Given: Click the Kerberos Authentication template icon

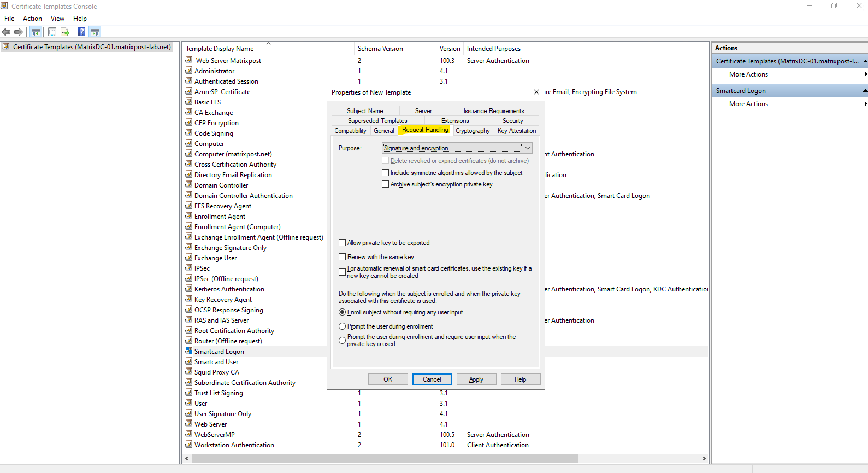Looking at the screenshot, I should pyautogui.click(x=188, y=289).
